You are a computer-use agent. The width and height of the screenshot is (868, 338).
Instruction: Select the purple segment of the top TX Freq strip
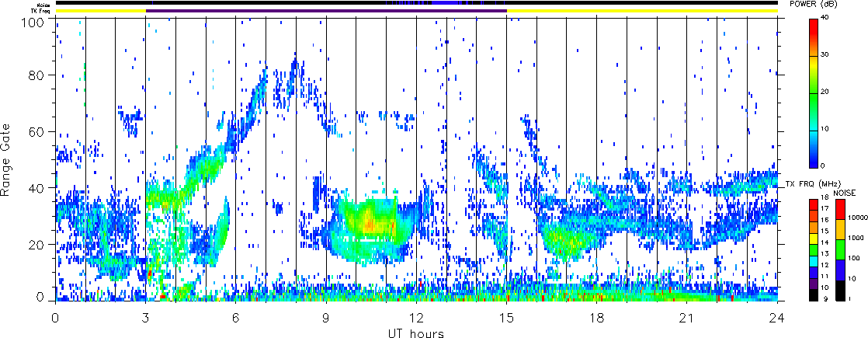click(326, 11)
